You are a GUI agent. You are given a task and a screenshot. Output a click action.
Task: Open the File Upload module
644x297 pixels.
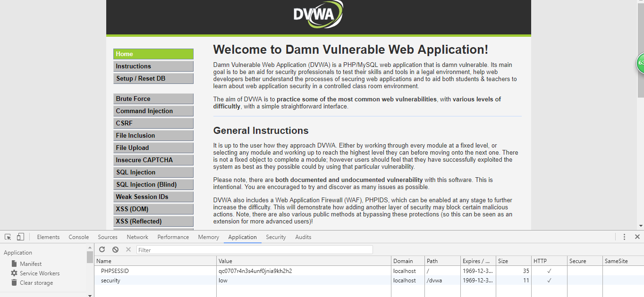(x=153, y=148)
